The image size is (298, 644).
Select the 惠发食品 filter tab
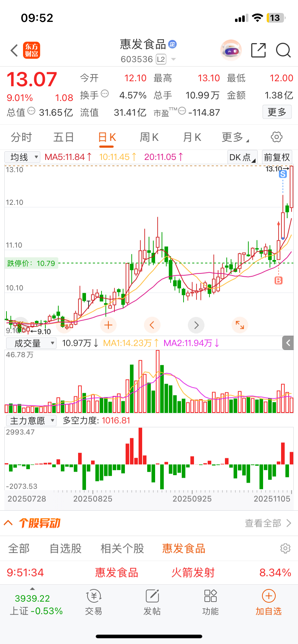184,548
